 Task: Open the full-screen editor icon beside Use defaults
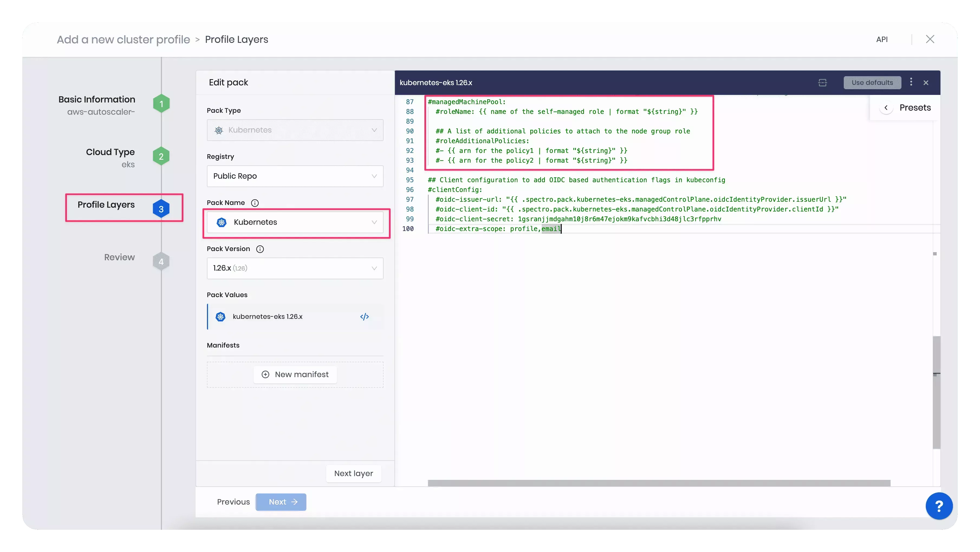click(823, 83)
